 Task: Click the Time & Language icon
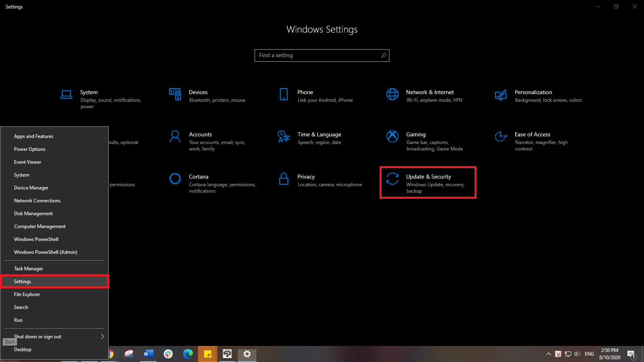coord(284,136)
